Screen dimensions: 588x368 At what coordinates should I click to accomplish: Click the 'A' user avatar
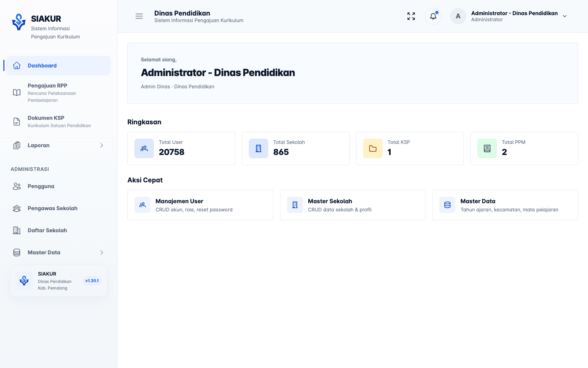coord(458,16)
